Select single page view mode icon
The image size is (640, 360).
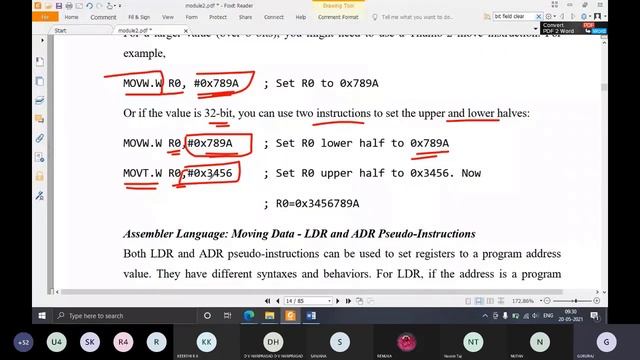[x=468, y=301]
